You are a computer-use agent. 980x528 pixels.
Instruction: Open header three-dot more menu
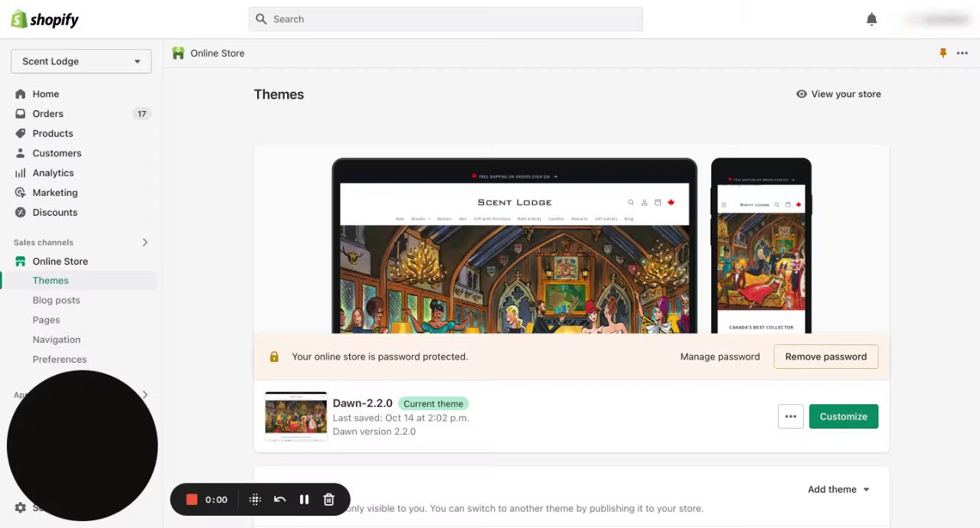pyautogui.click(x=962, y=53)
